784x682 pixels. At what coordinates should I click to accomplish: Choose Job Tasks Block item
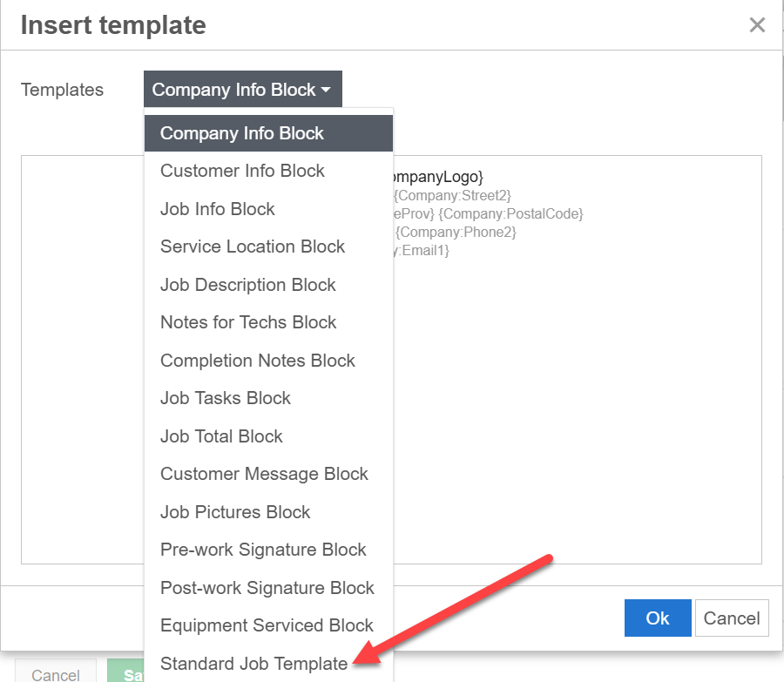coord(226,398)
